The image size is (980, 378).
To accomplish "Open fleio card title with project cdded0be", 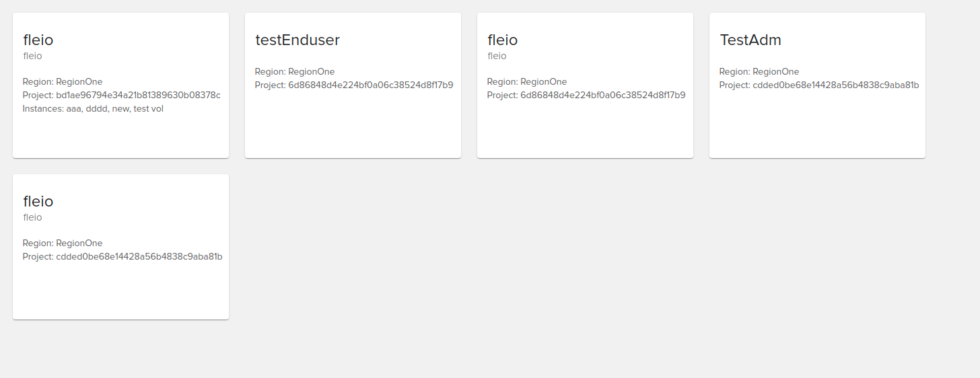I will tap(38, 201).
